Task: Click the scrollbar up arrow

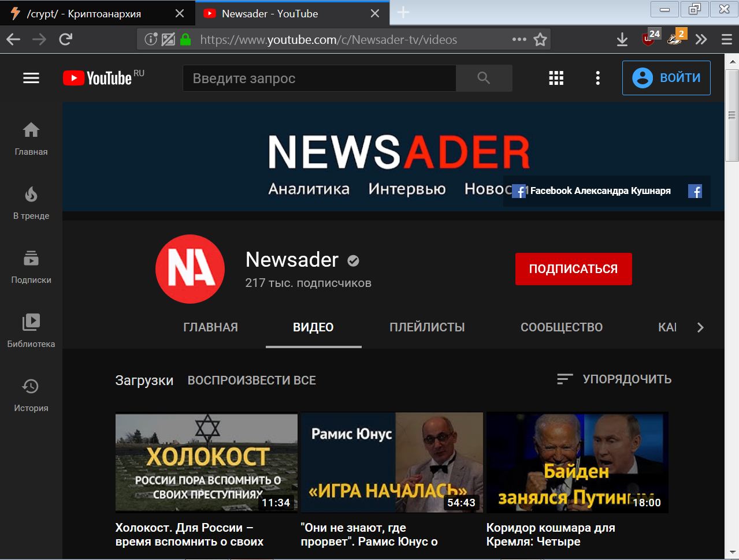Action: pos(732,61)
